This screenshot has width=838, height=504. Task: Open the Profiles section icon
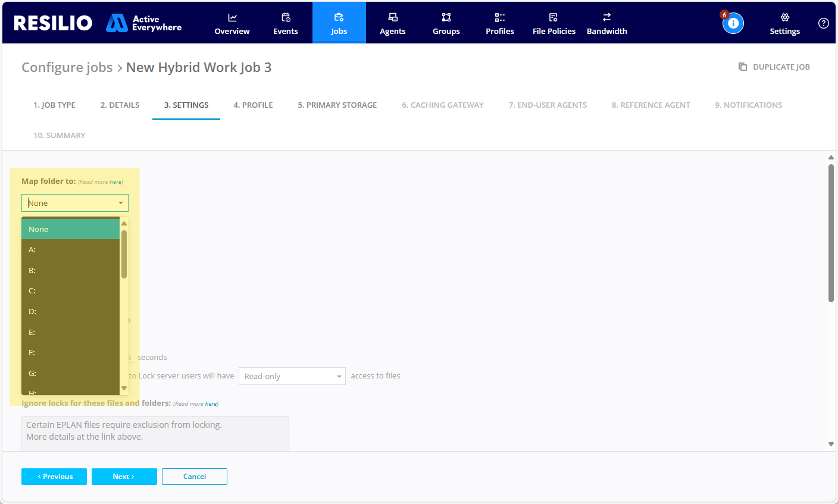500,18
